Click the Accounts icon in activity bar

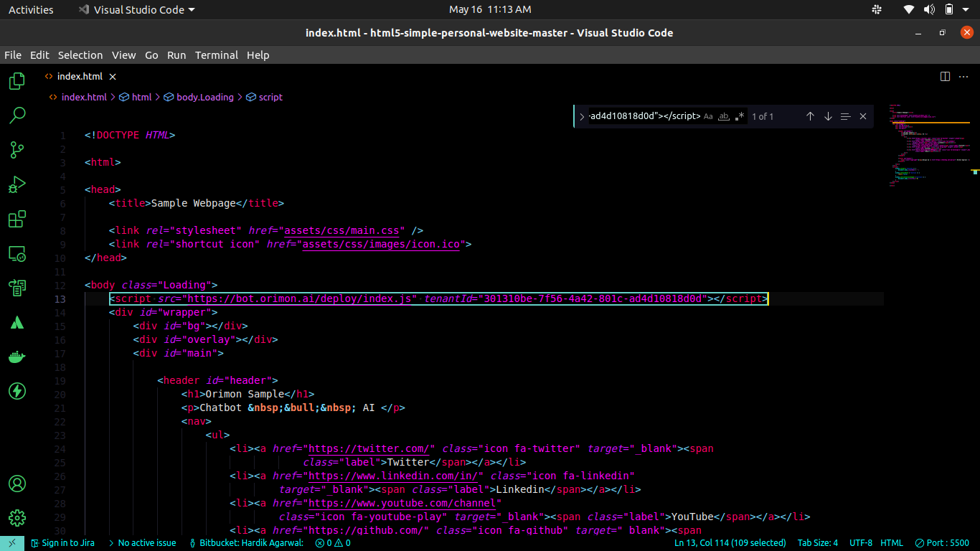[x=17, y=484]
